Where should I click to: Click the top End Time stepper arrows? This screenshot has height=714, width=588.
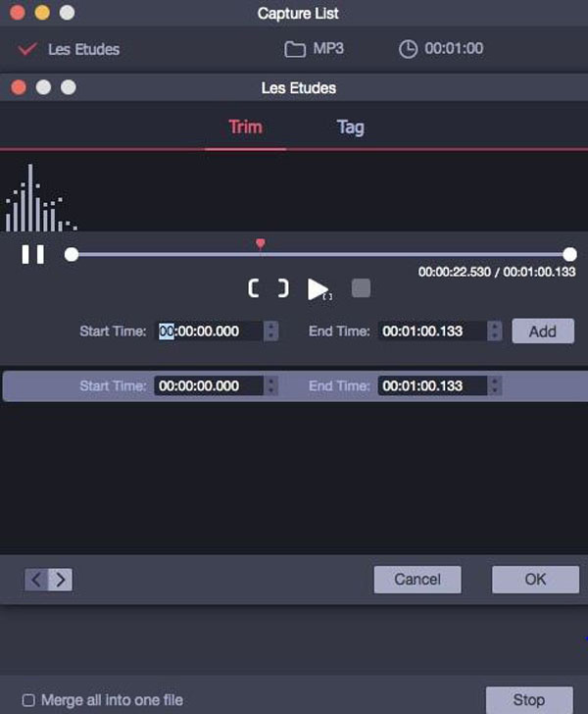[495, 331]
